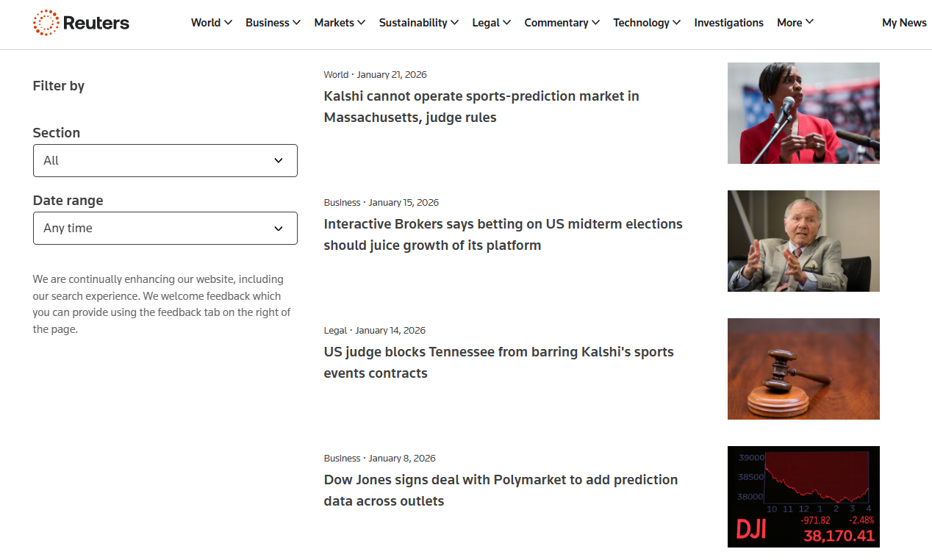Open the Markets dropdown menu

[340, 23]
